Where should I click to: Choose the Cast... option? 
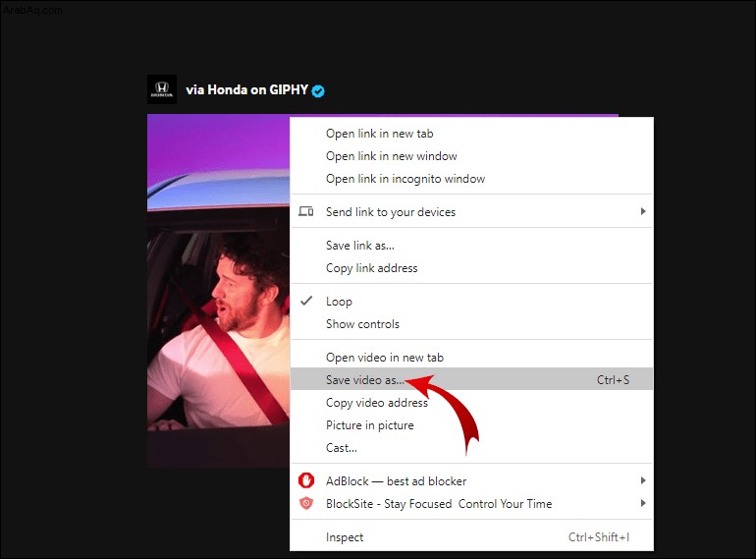point(471,448)
